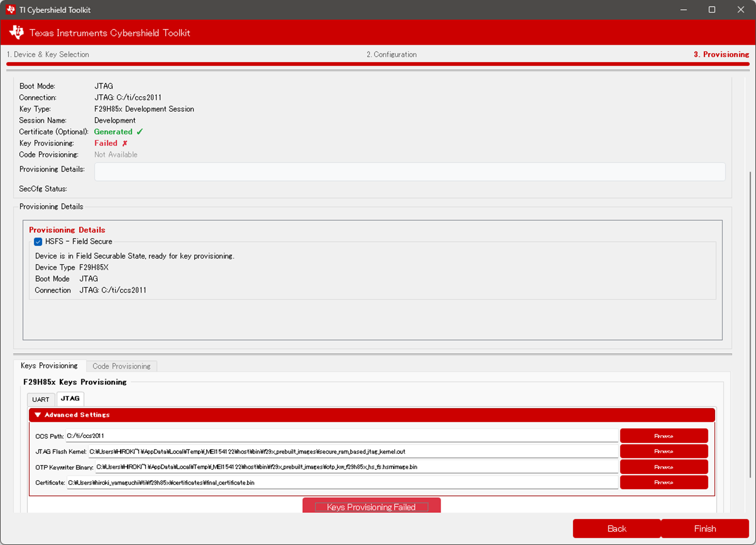Browse for the Certificate file
This screenshot has height=545, width=756.
pos(664,482)
